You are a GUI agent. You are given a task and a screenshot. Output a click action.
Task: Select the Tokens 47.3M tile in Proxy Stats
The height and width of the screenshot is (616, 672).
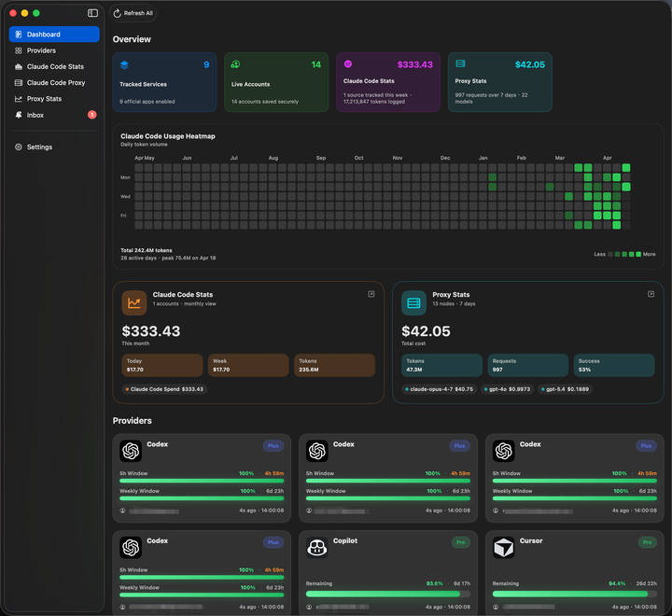[441, 365]
